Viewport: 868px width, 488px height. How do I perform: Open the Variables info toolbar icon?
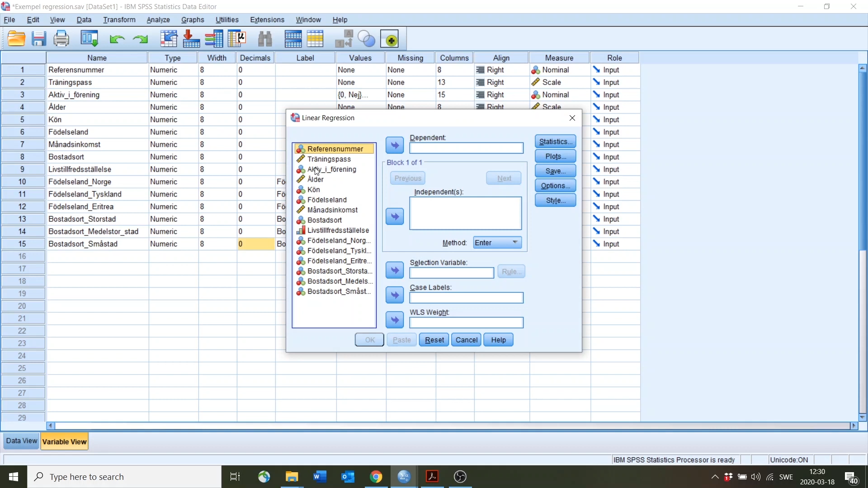[x=214, y=39]
